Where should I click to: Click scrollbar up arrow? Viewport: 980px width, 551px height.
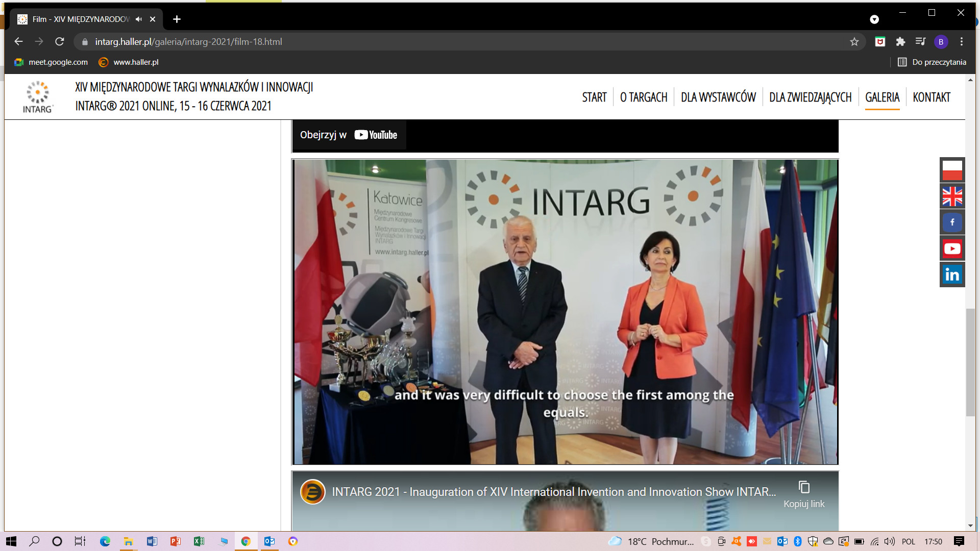970,80
